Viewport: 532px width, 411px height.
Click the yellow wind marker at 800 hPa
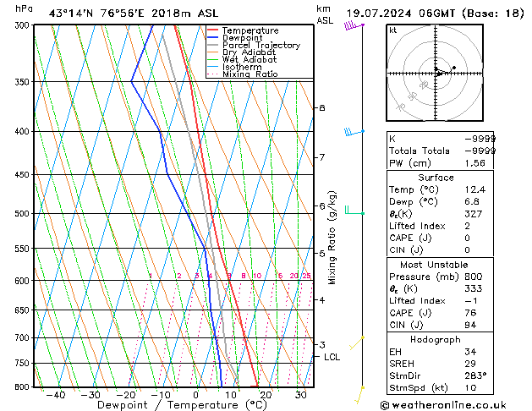point(362,388)
